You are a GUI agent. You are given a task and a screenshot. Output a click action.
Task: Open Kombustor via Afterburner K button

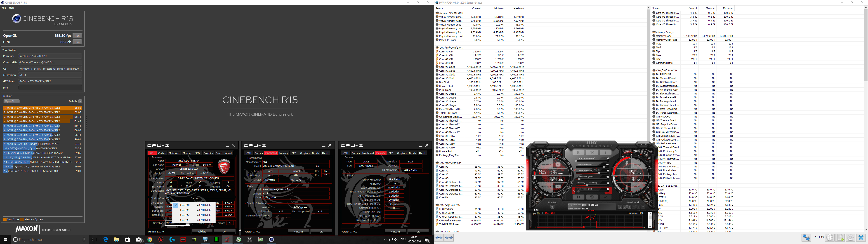579,153
